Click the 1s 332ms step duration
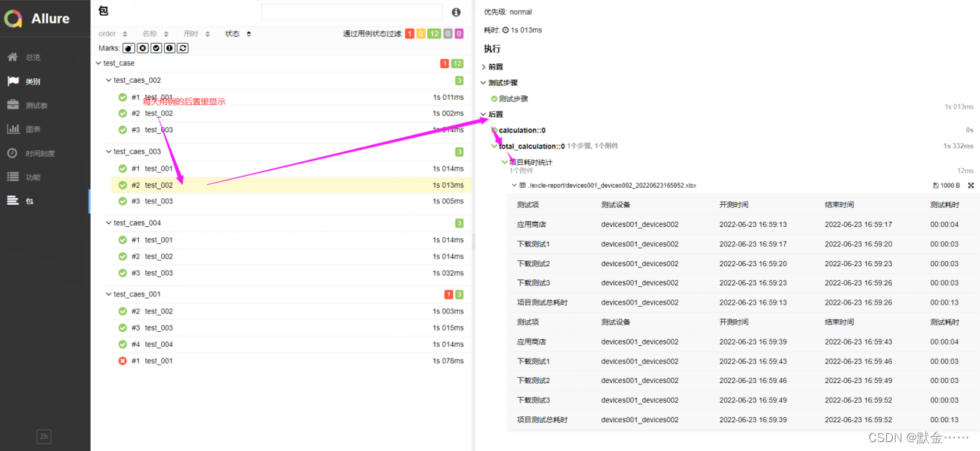 [959, 146]
